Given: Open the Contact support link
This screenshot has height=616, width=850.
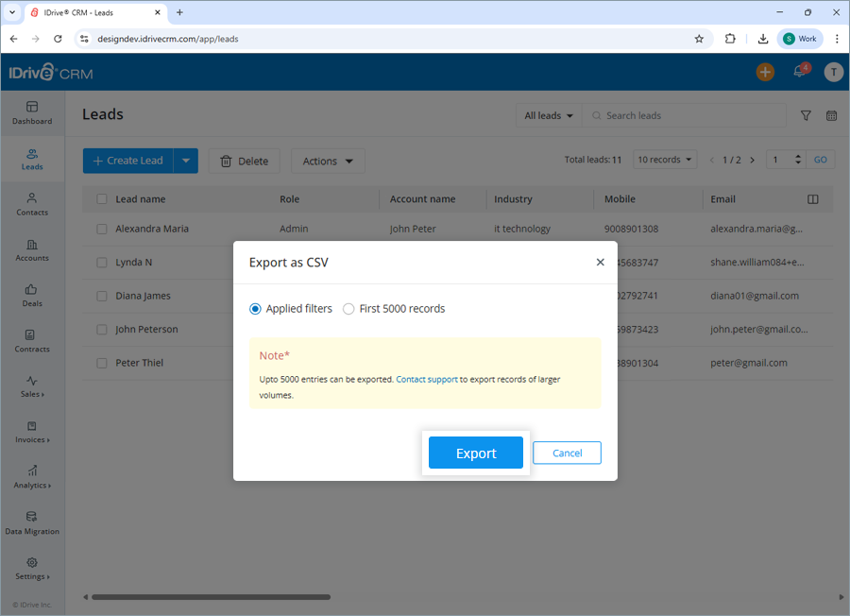Looking at the screenshot, I should [426, 379].
